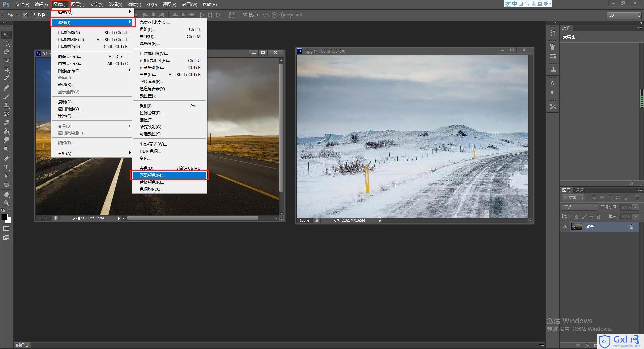Viewport: 644px width, 349px height.
Task: Toggle the lock all layer button
Action: (x=599, y=217)
